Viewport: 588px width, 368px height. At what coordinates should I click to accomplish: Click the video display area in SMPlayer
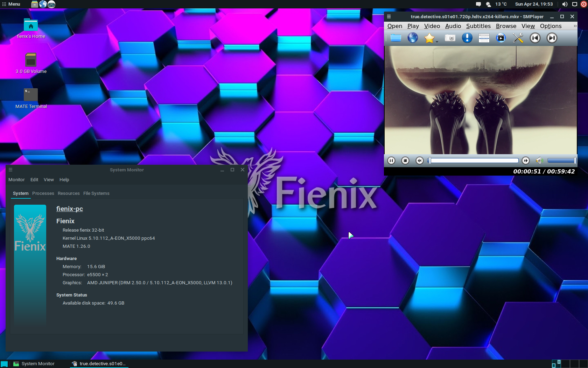(481, 100)
